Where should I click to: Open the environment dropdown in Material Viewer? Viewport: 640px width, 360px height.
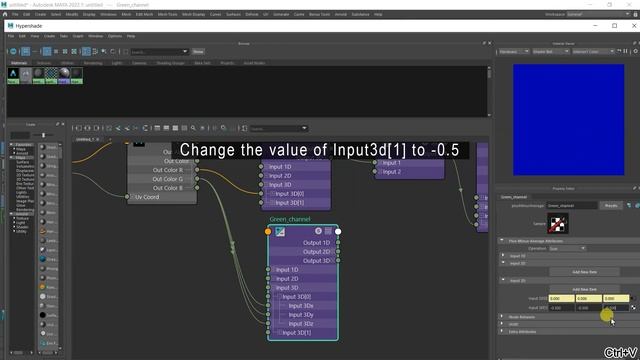[x=593, y=51]
